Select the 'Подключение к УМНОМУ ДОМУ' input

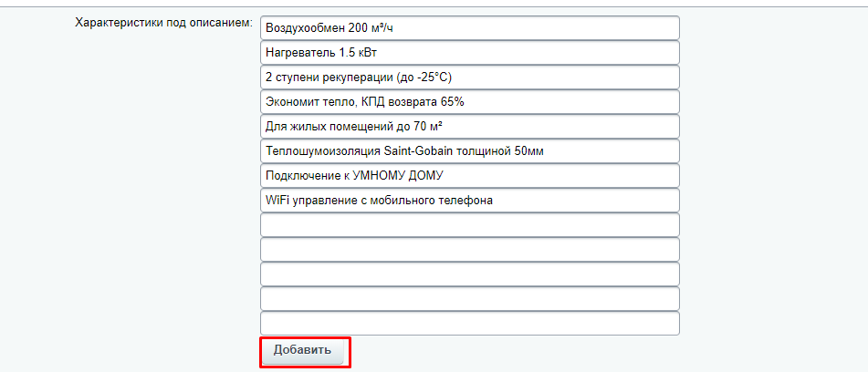469,176
